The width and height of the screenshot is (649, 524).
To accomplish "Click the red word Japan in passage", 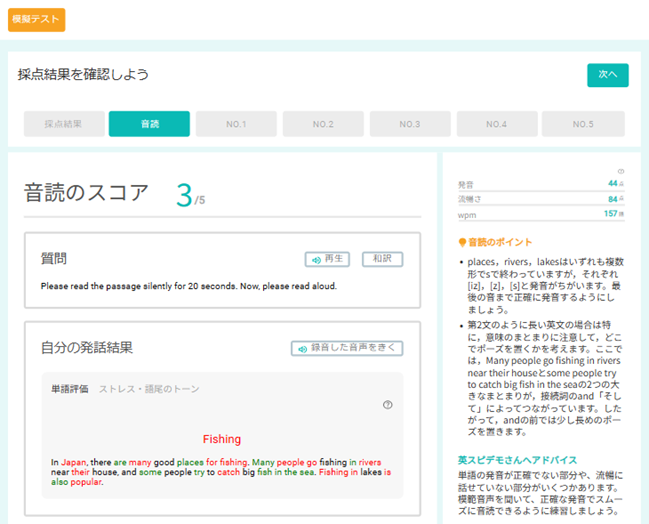I will click(74, 462).
